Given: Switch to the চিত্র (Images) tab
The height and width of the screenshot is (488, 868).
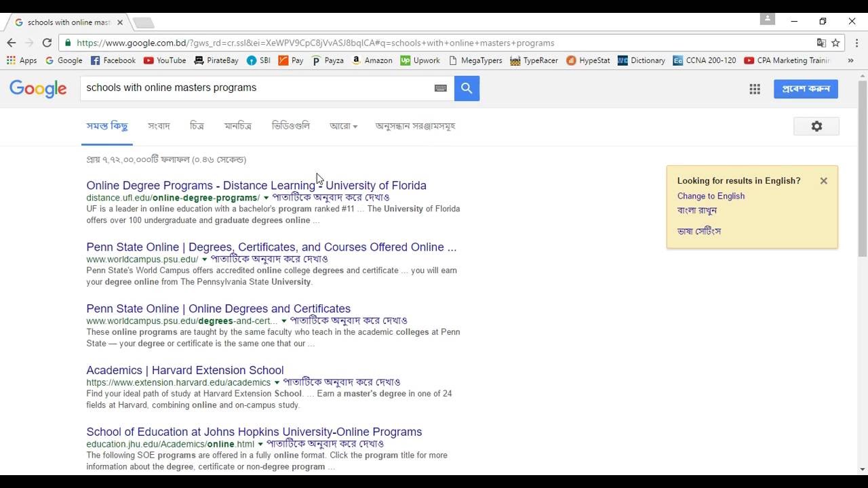Looking at the screenshot, I should point(197,126).
